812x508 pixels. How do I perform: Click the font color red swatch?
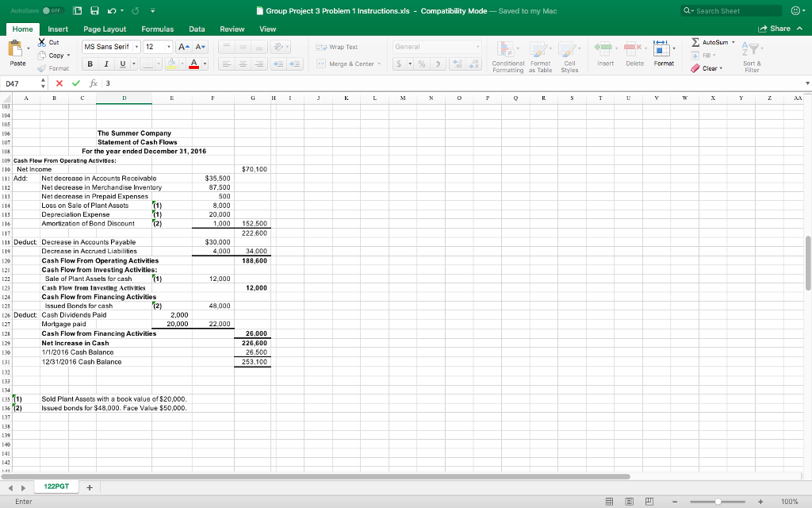[193, 63]
